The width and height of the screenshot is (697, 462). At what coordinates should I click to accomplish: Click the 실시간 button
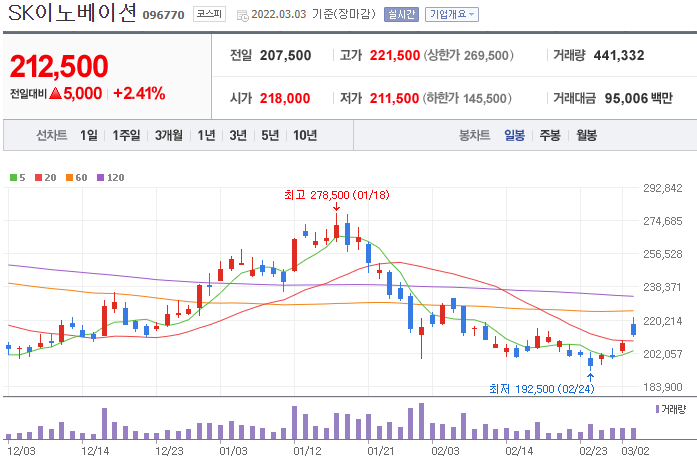[x=401, y=15]
